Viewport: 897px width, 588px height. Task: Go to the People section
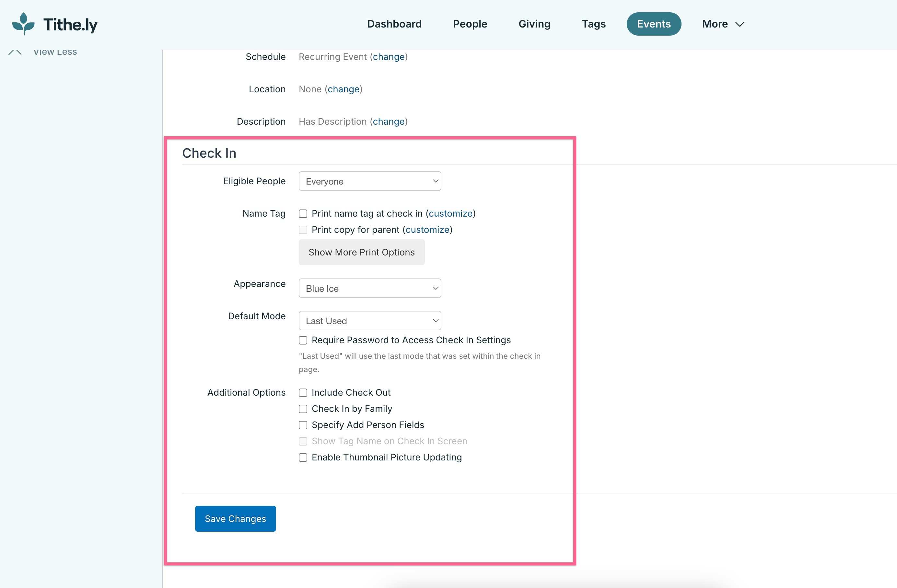(470, 24)
